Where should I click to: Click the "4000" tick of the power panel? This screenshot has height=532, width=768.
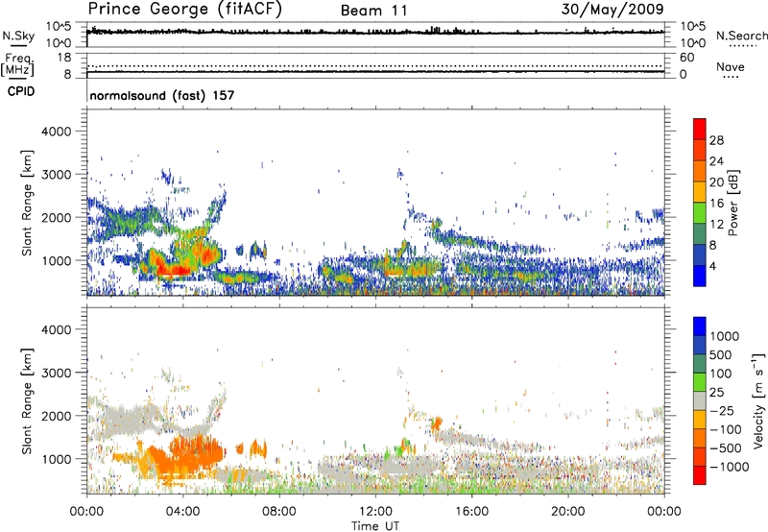point(57,132)
